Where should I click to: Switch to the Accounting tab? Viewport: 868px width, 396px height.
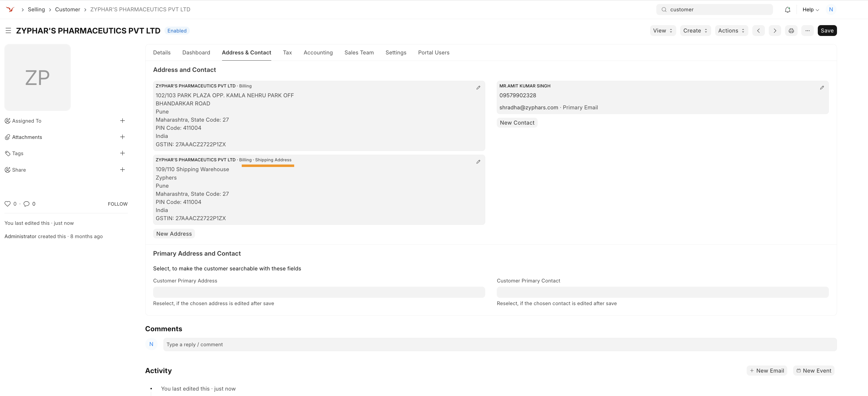pos(318,52)
